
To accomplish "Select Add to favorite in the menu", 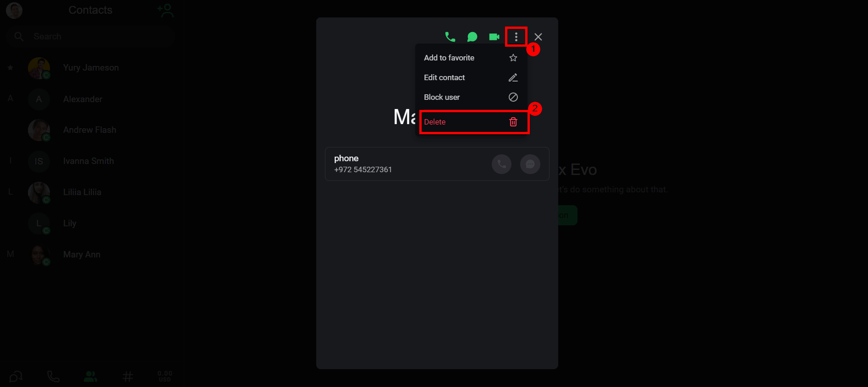I will tap(471, 58).
